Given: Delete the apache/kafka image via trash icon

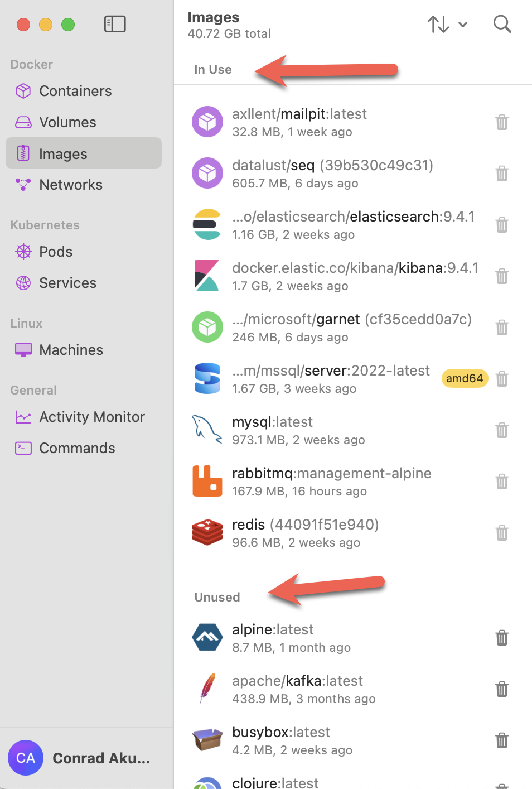Looking at the screenshot, I should coord(502,689).
